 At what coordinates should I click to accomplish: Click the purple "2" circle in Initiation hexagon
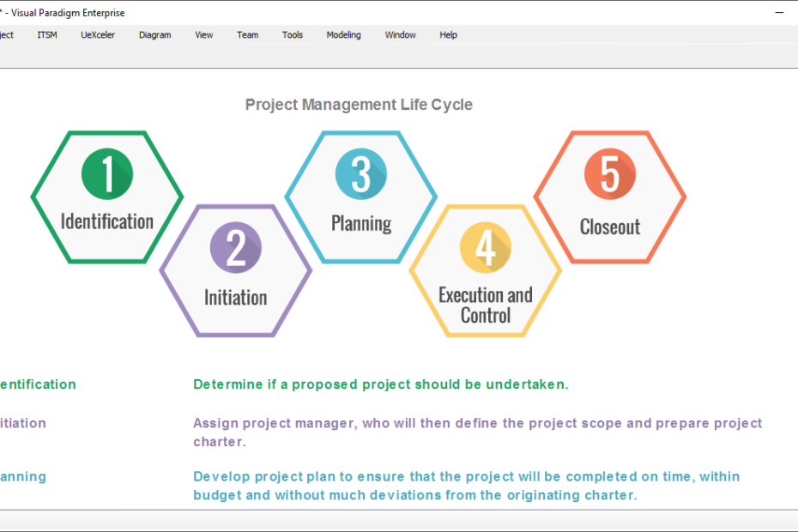click(x=235, y=248)
